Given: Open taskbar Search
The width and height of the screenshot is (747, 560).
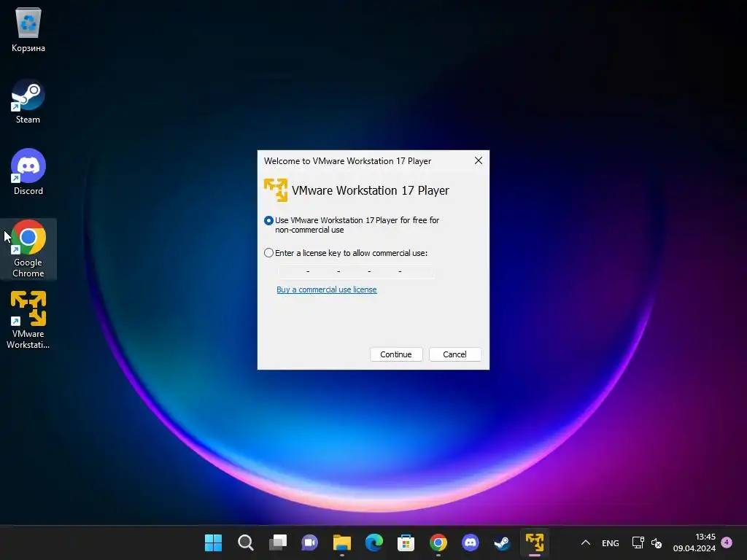Looking at the screenshot, I should (x=246, y=542).
